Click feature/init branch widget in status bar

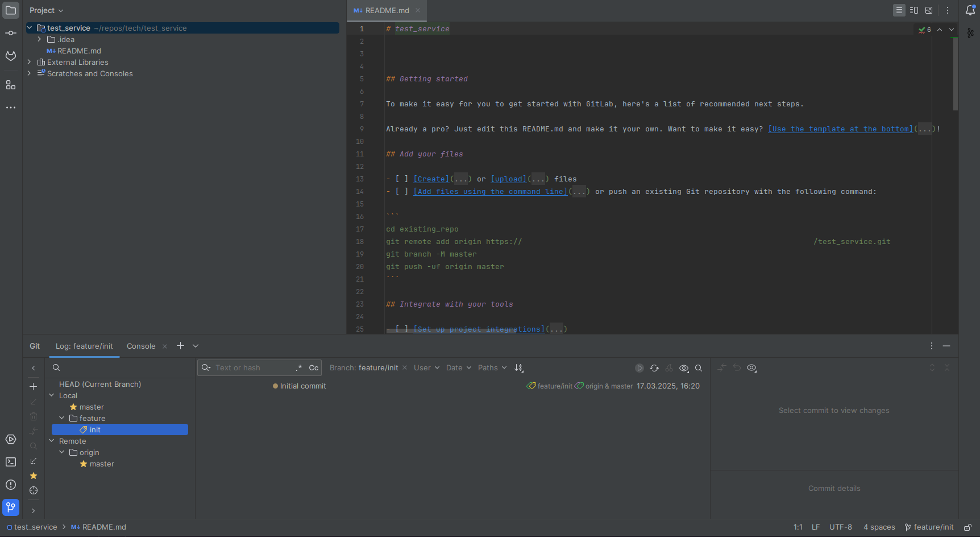pos(929,527)
